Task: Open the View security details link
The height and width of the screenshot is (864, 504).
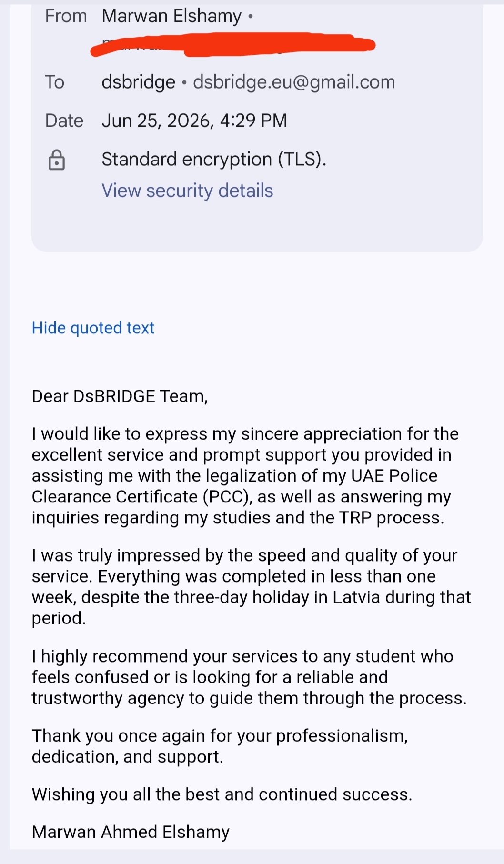Action: click(x=187, y=191)
